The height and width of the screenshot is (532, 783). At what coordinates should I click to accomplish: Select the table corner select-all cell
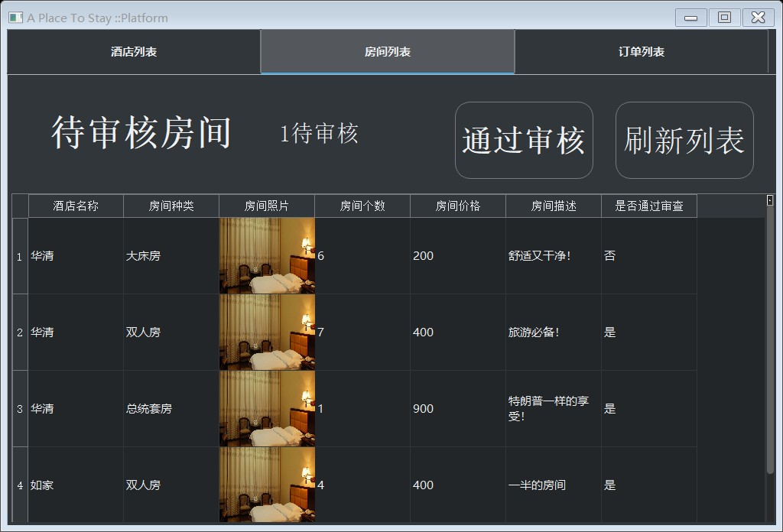[x=20, y=206]
